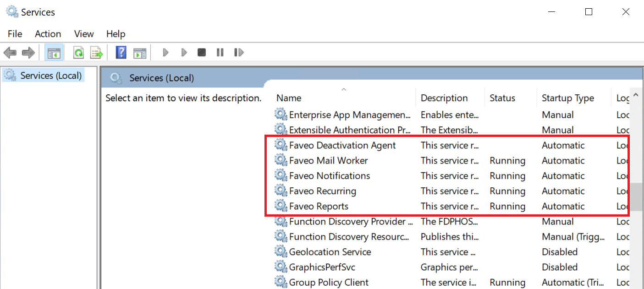Click Automatic startup type of Faveo Reports
This screenshot has height=289, width=644.
pos(563,206)
